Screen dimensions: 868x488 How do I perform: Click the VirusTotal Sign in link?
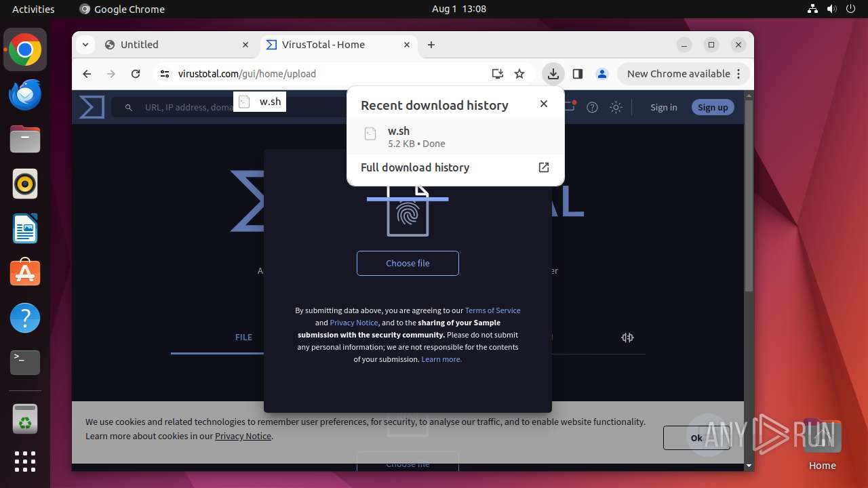coord(663,107)
